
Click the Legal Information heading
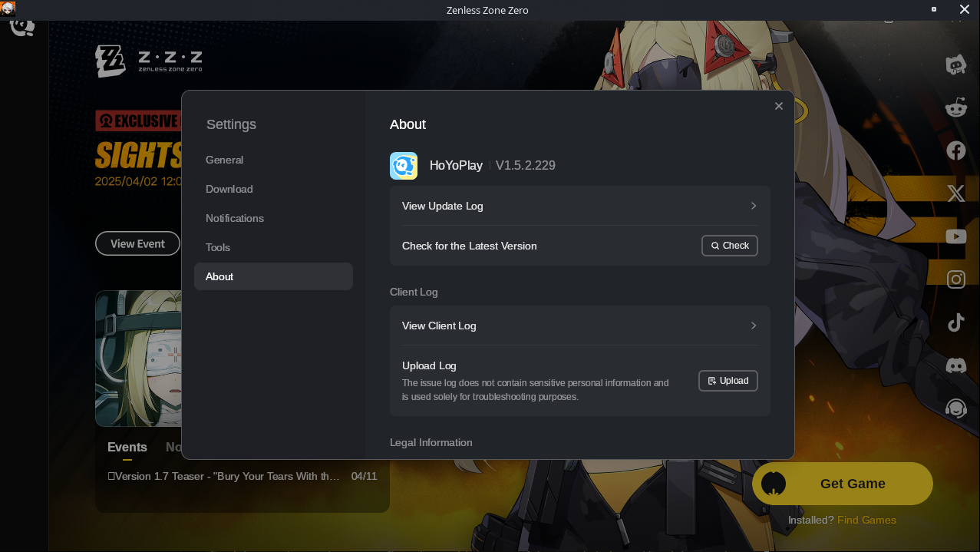(x=431, y=442)
